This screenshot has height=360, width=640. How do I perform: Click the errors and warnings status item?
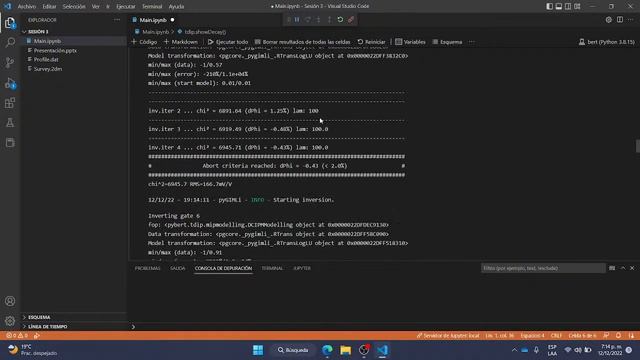coord(17,336)
